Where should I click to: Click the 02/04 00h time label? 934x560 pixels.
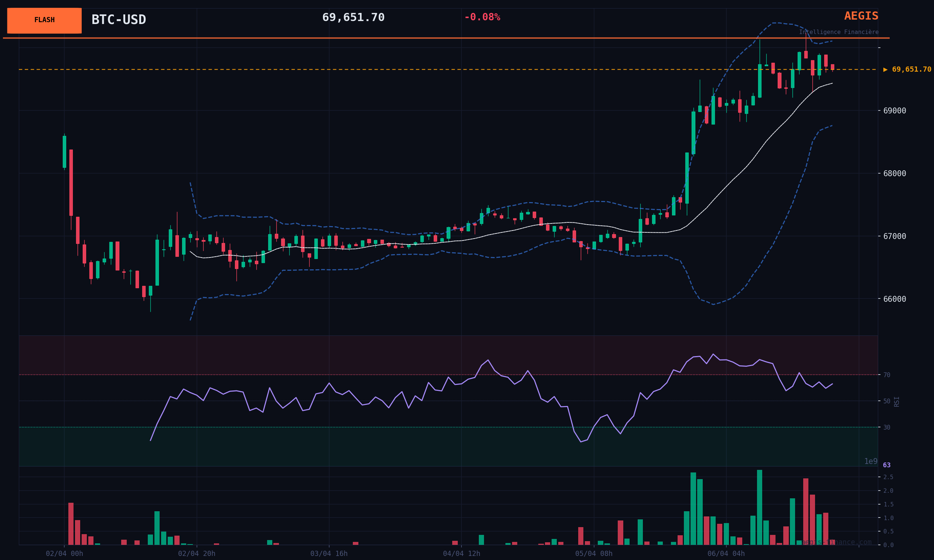(x=65, y=554)
